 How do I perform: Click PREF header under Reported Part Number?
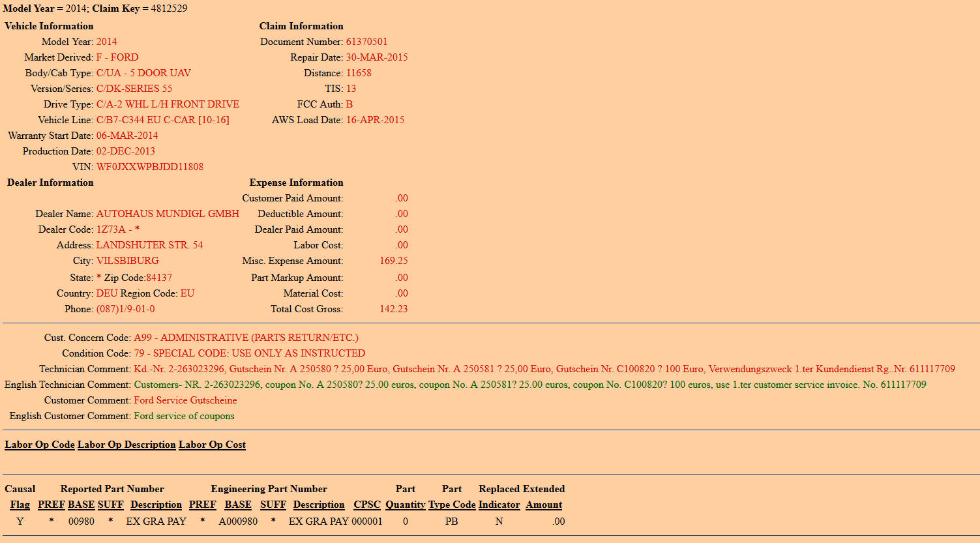[x=52, y=505]
